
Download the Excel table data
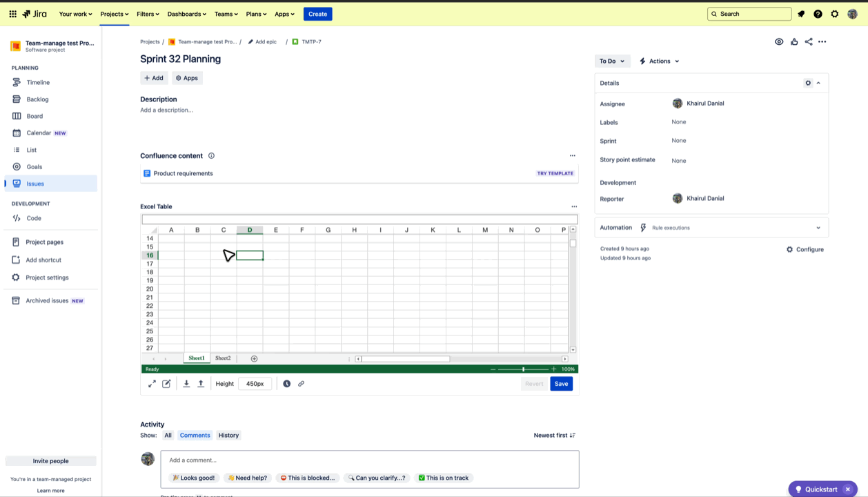186,383
